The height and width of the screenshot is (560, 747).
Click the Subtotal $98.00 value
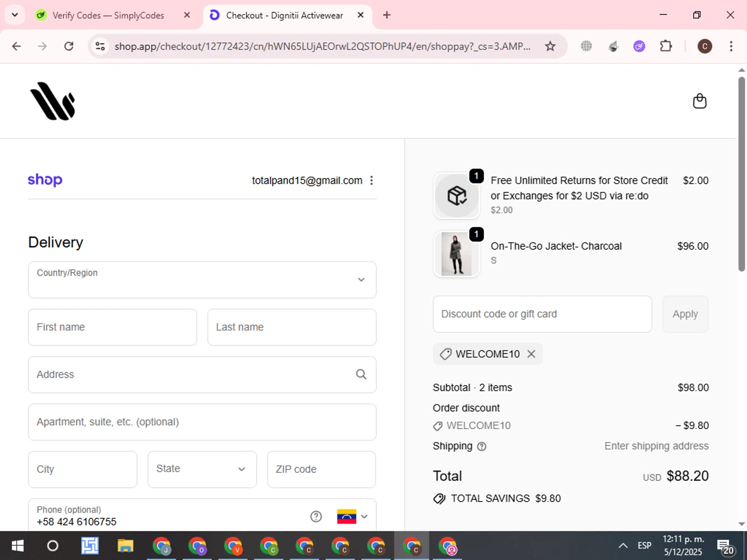(x=693, y=387)
